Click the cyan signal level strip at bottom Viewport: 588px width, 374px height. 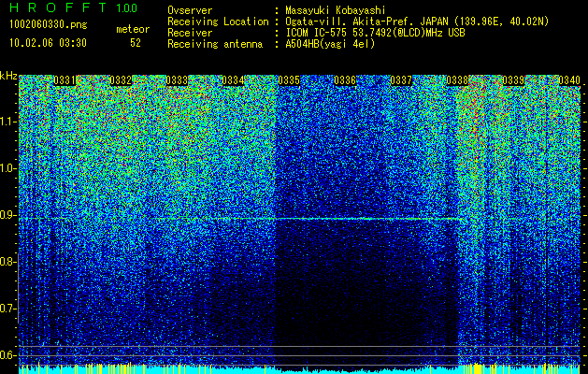click(299, 369)
